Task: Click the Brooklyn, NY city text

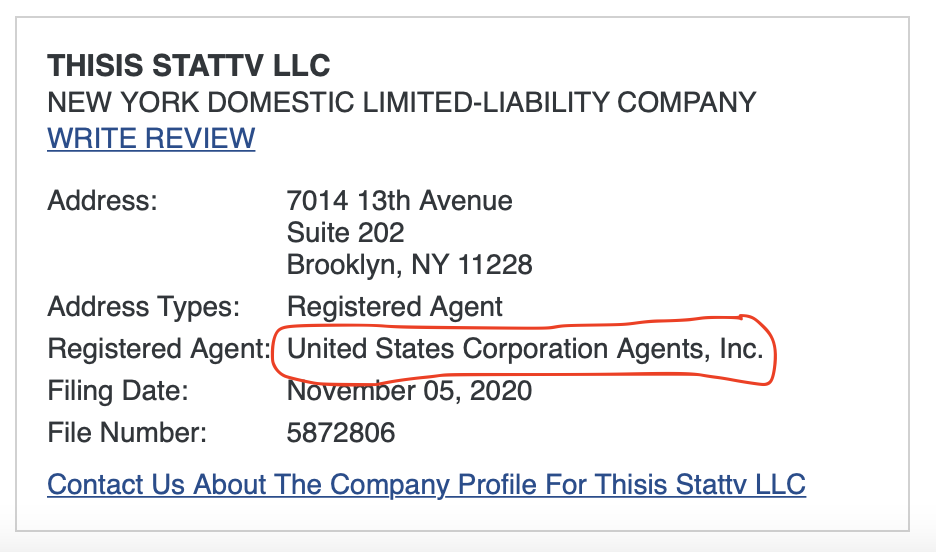Action: click(x=368, y=265)
